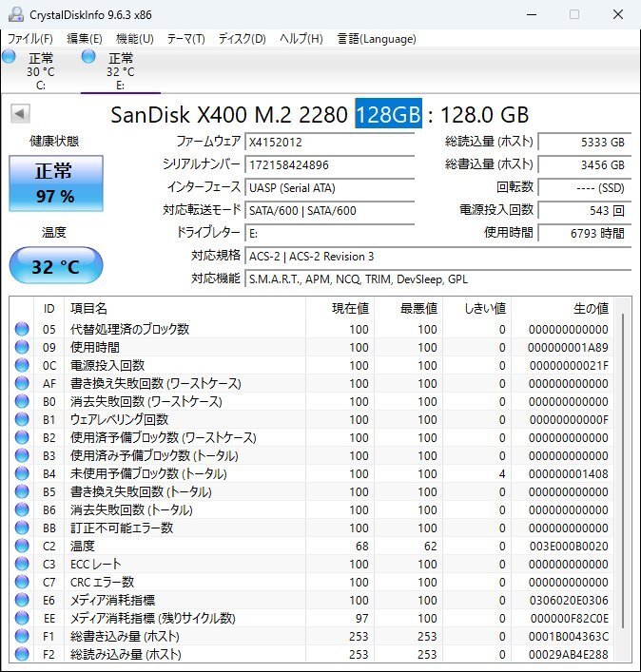Click status orb for attribute B3 row

click(22, 455)
